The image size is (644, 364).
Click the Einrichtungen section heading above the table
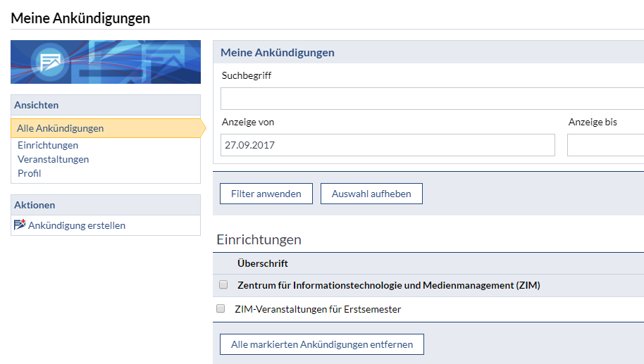(x=259, y=239)
